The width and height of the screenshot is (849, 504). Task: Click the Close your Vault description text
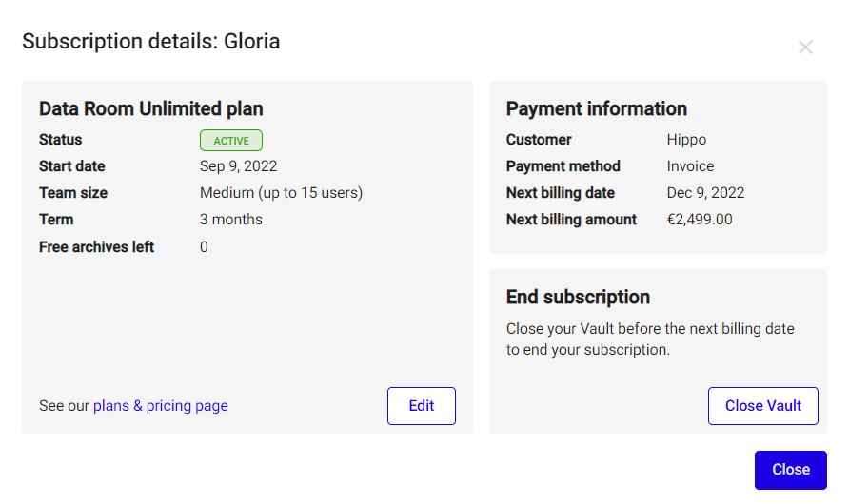pos(650,339)
